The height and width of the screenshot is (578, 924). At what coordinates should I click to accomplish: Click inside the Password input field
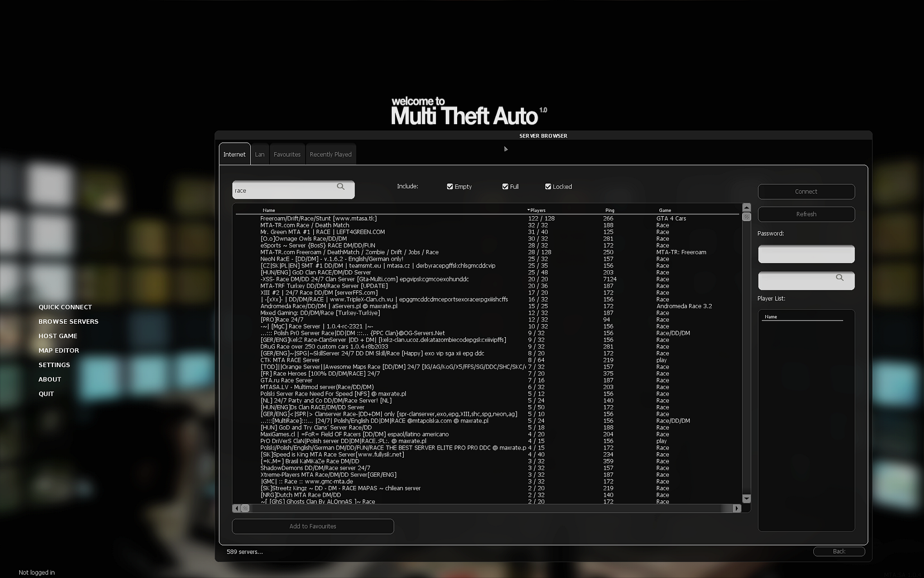pyautogui.click(x=806, y=254)
